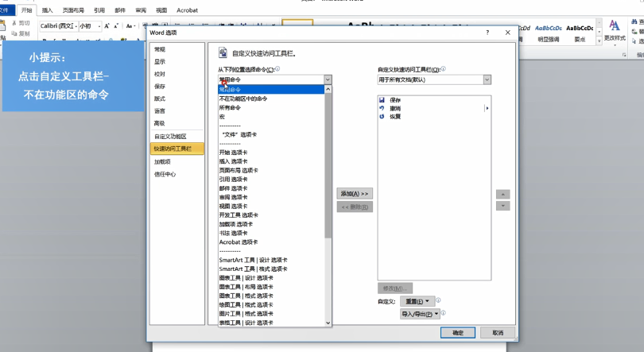Click 修改(M)... button
This screenshot has width=644, height=352.
[x=394, y=288]
